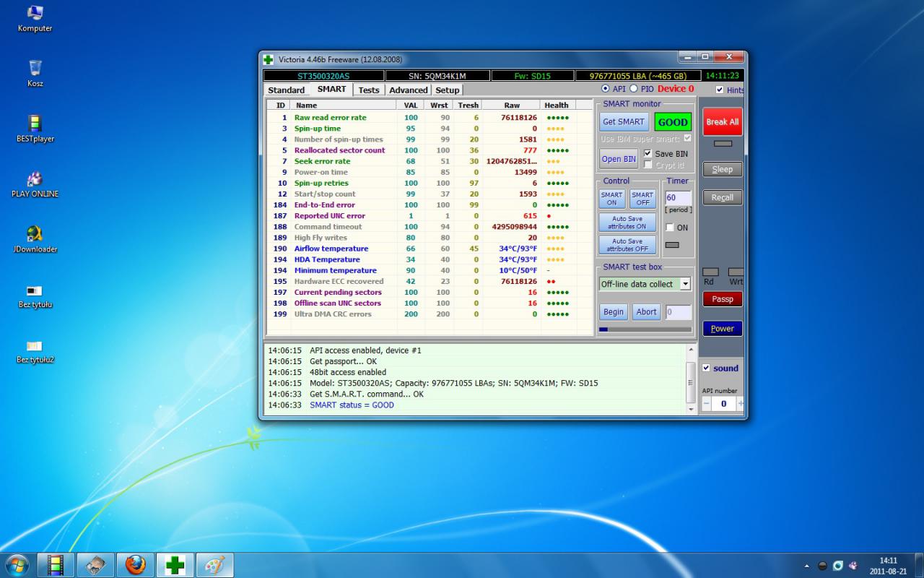924x578 pixels.
Task: Launch JDownloader from the desktop
Action: click(x=35, y=239)
